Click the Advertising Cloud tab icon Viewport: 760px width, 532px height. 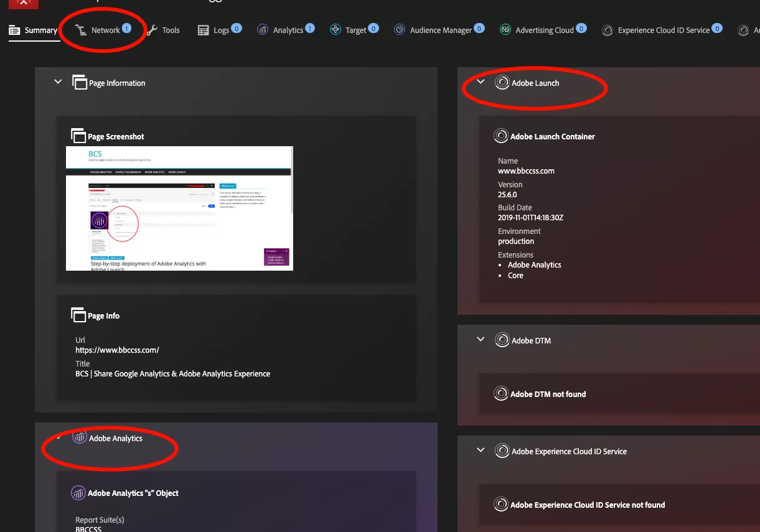505,29
